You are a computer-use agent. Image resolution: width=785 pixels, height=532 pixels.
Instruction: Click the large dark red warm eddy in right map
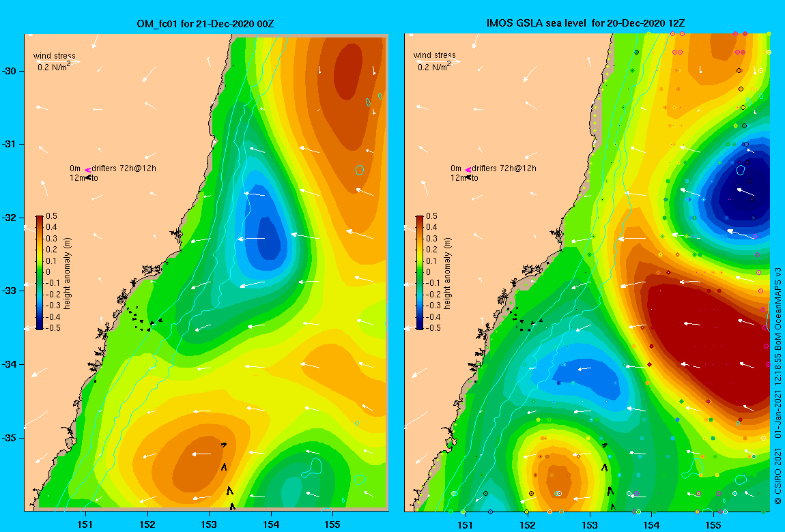[709, 345]
